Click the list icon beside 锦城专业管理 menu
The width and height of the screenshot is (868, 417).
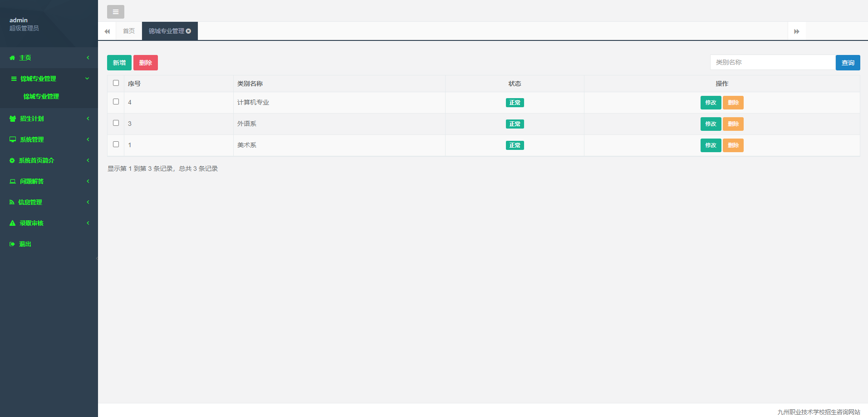point(14,79)
